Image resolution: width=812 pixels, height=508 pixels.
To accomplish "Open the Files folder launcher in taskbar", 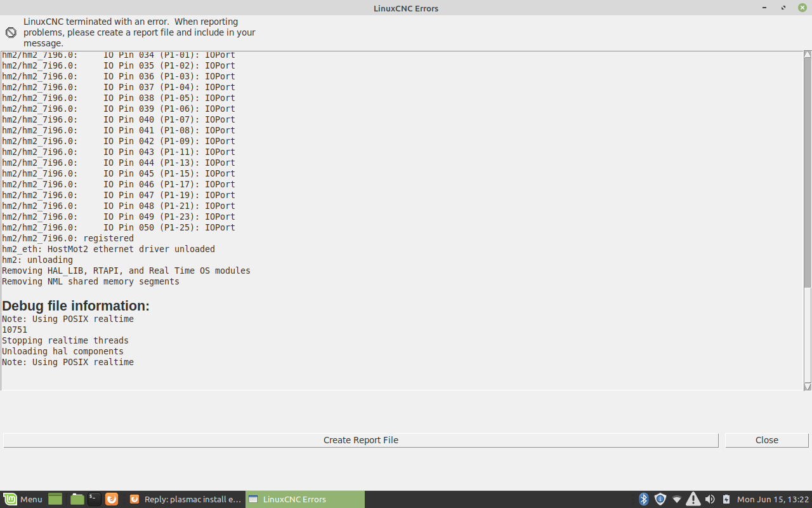I will [77, 499].
